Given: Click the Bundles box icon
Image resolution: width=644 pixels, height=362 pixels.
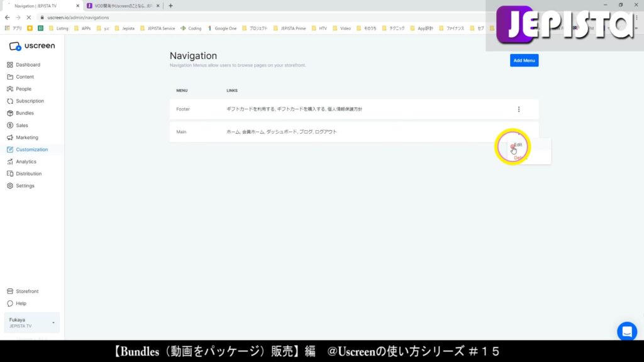Looking at the screenshot, I should tap(10, 113).
